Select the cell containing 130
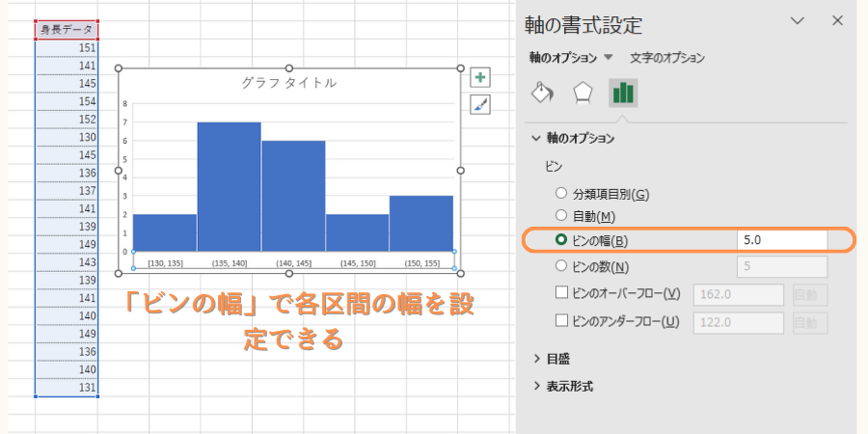 point(67,137)
